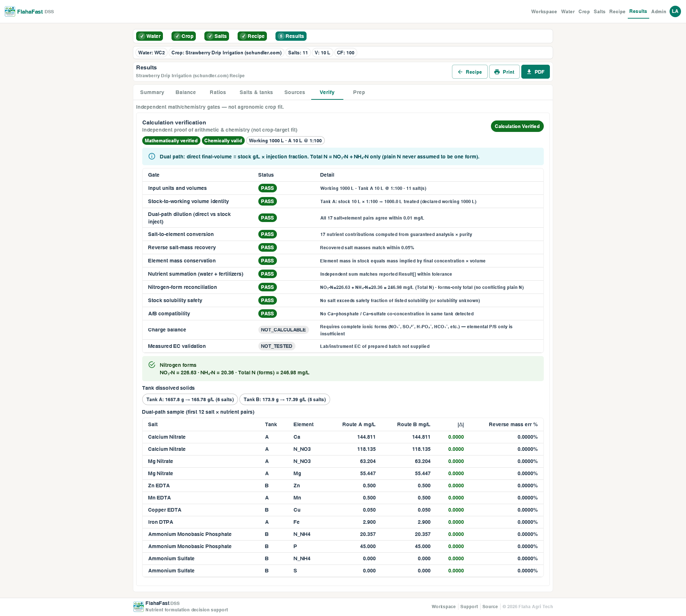
Task: Open Workspace in top navigation
Action: pyautogui.click(x=544, y=11)
